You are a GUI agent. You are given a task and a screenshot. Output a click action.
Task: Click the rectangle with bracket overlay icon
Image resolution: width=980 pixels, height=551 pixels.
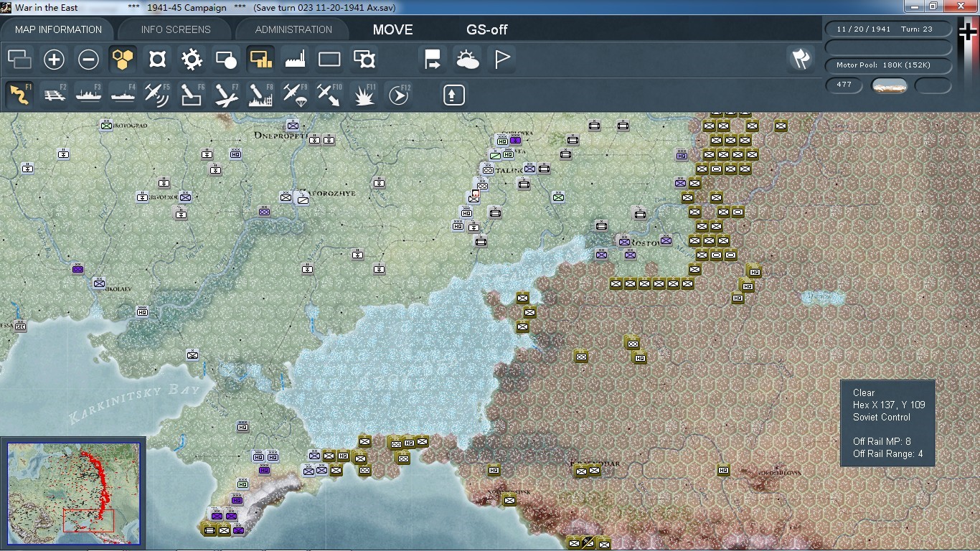pyautogui.click(x=364, y=59)
